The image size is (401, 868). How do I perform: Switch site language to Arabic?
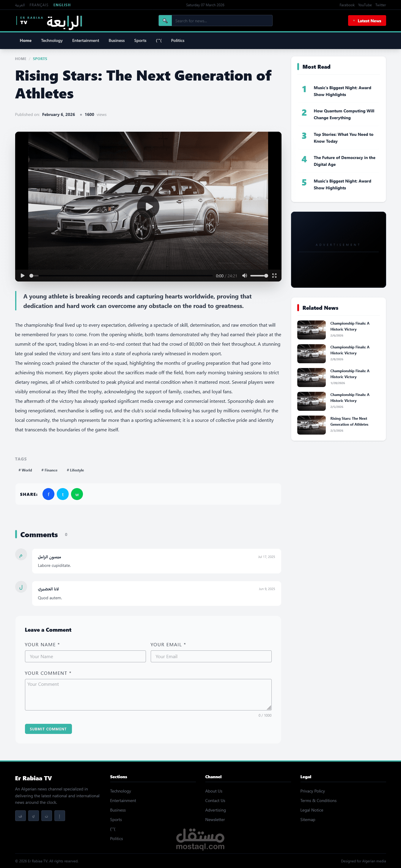point(20,5)
